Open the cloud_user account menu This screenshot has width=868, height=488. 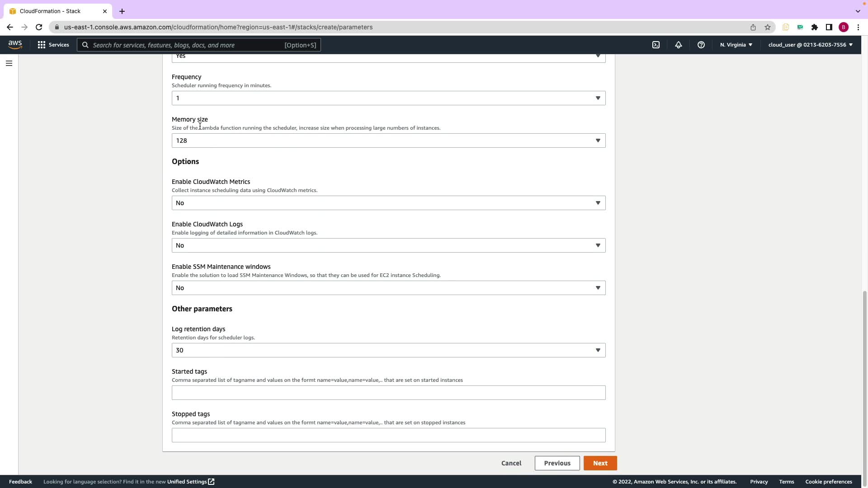[x=810, y=45]
